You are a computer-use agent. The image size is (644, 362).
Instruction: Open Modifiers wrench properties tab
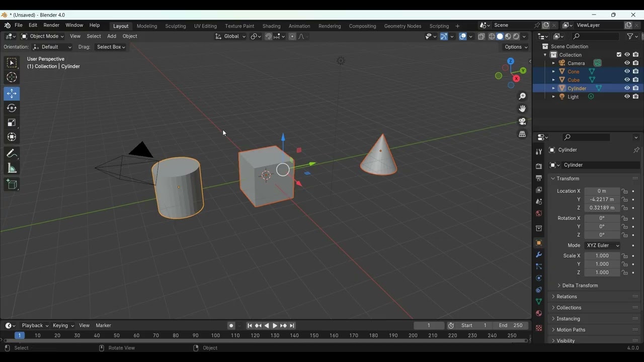pos(539,255)
